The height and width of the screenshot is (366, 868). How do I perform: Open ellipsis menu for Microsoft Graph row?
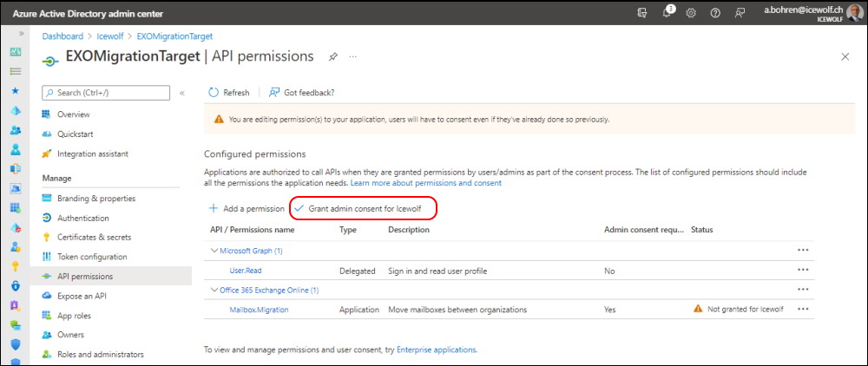click(803, 250)
